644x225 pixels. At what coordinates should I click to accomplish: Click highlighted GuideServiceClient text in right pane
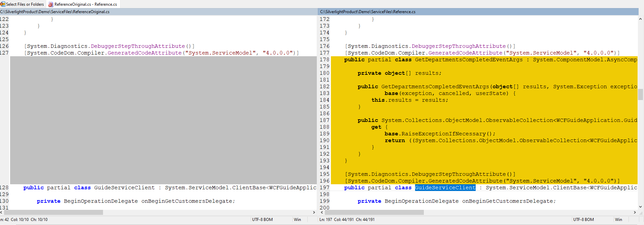tap(445, 188)
